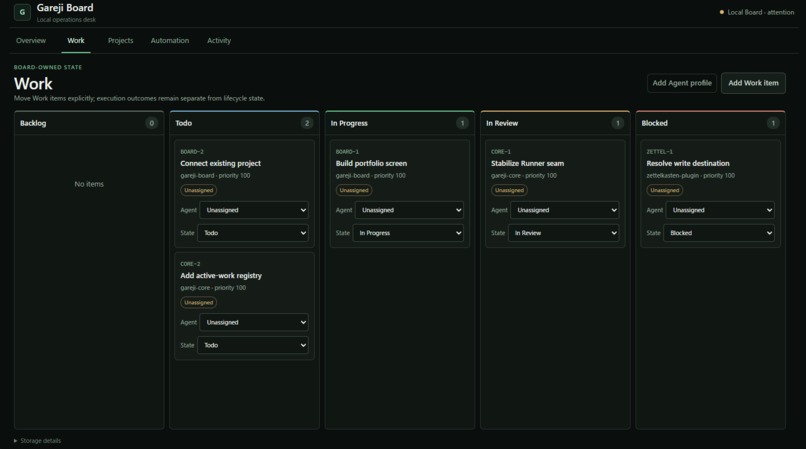The image size is (806, 449).
Task: Select the Work tab
Action: [76, 41]
